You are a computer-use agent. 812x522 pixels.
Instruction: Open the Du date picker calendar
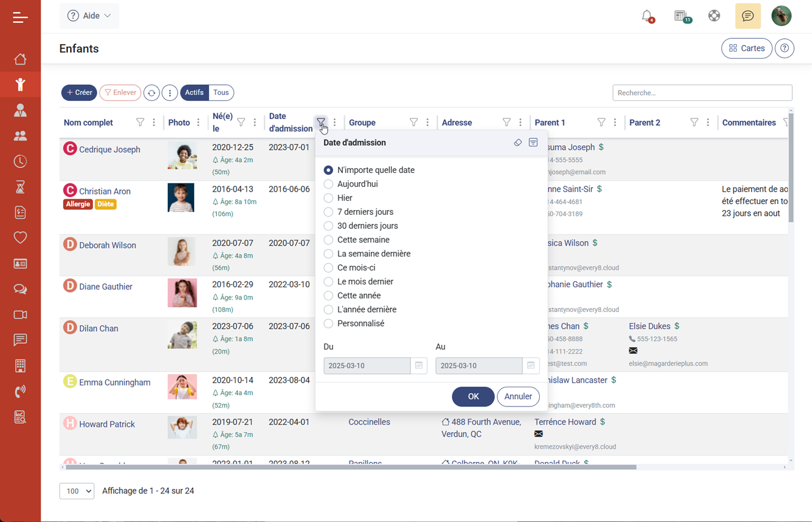(x=419, y=365)
